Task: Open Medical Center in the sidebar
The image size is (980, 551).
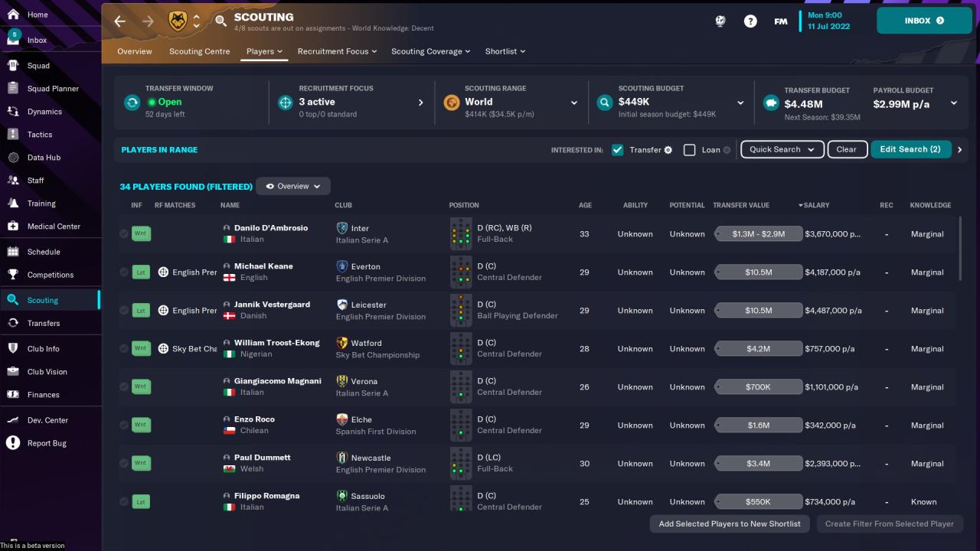Action: point(54,227)
